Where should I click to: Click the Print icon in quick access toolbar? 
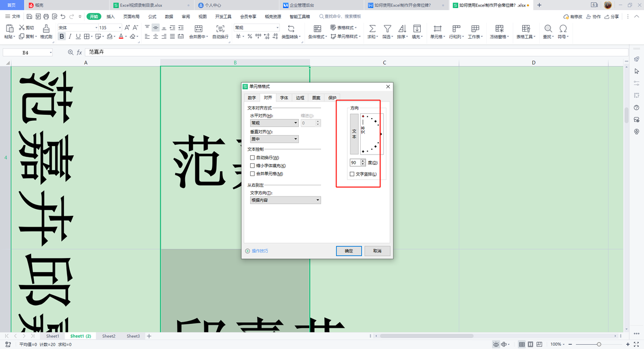[x=46, y=17]
